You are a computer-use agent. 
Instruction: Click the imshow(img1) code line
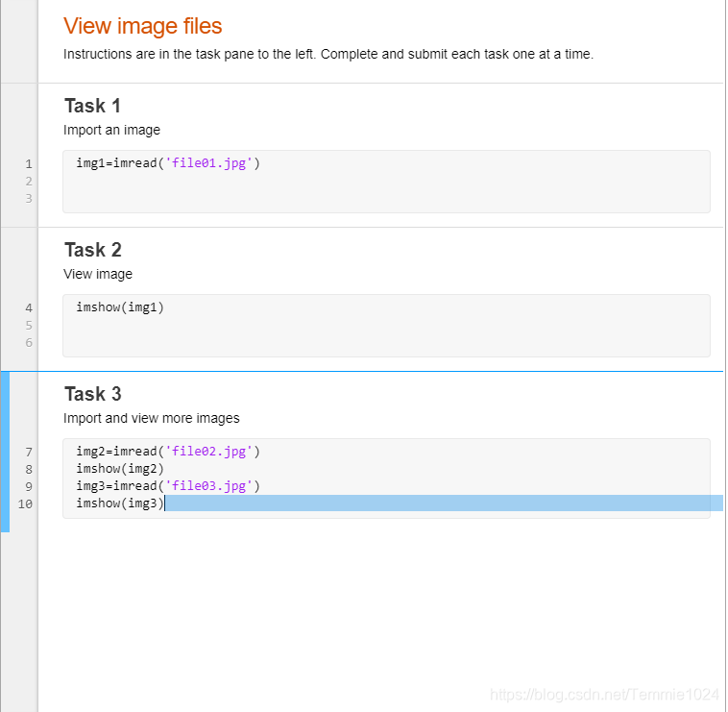pyautogui.click(x=120, y=307)
